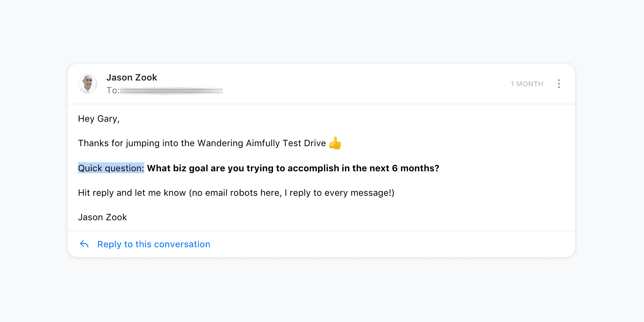Expand the conversation card header area
Screen dimensions: 644x322
(x=322, y=84)
